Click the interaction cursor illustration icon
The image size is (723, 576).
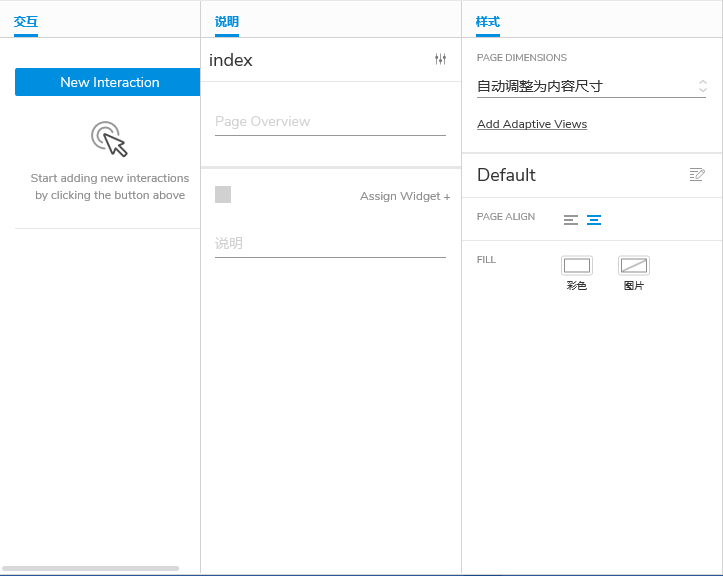click(x=110, y=139)
